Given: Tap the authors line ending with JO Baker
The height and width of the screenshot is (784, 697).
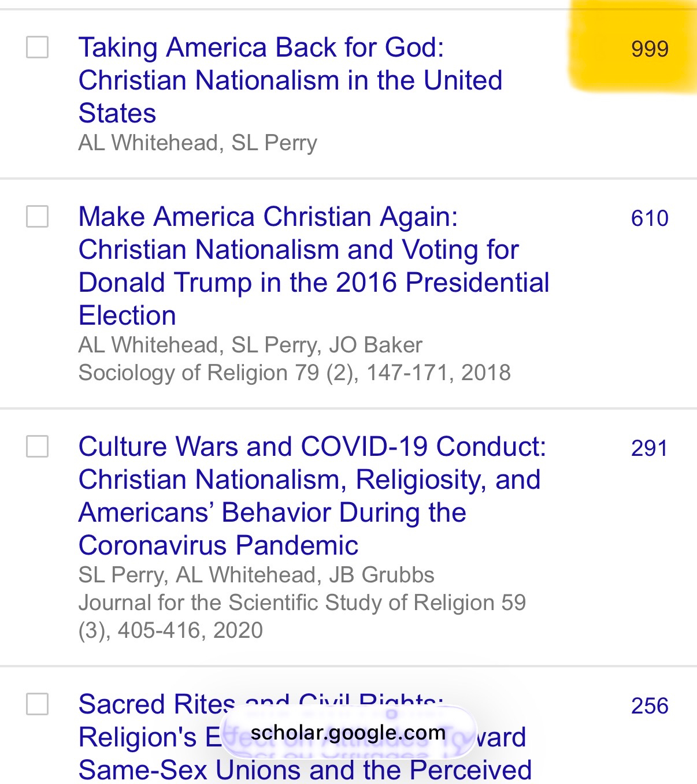Looking at the screenshot, I should tap(250, 345).
